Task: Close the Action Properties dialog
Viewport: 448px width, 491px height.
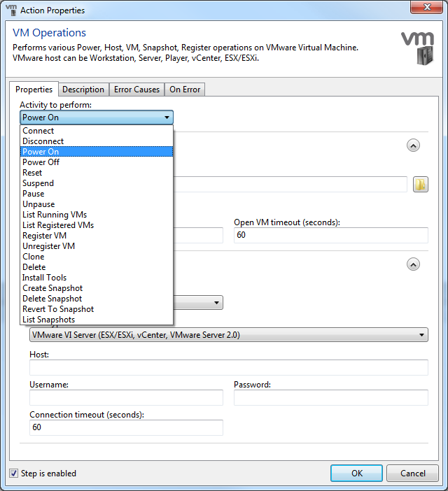Action: point(427,8)
